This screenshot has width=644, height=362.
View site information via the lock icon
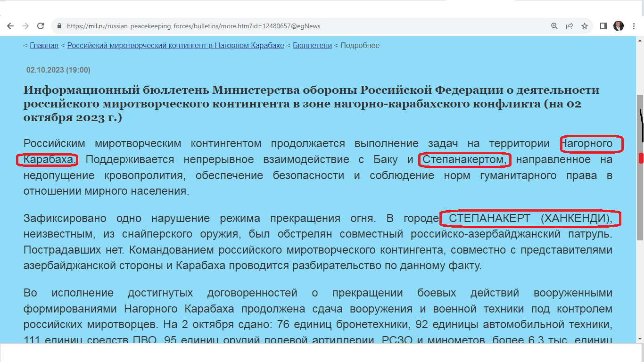tap(59, 26)
